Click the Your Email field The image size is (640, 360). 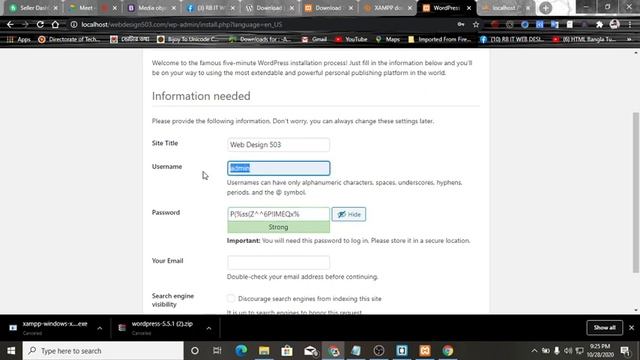click(x=278, y=262)
